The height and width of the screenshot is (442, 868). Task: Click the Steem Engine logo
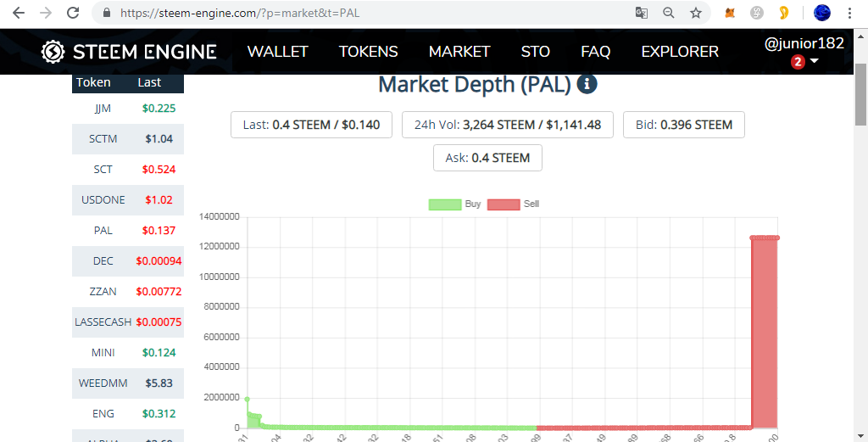tap(129, 52)
